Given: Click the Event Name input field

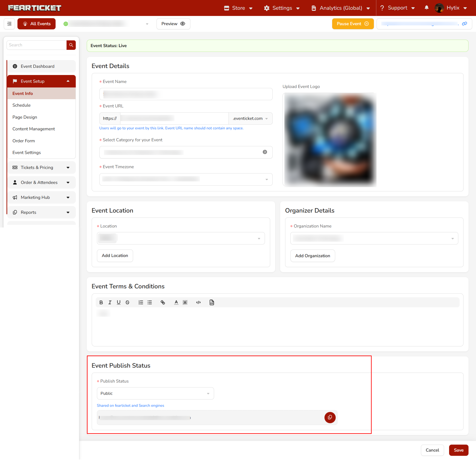Looking at the screenshot, I should (x=186, y=94).
